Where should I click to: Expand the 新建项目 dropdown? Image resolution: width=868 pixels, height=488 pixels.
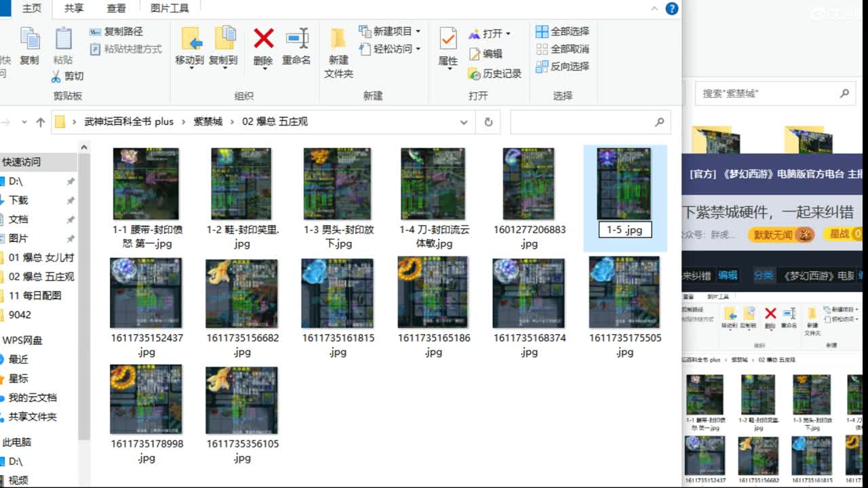(418, 31)
